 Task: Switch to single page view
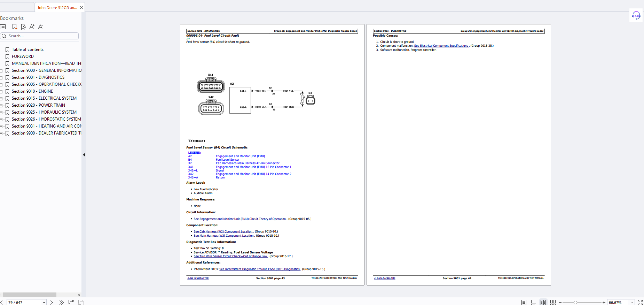pos(524,302)
